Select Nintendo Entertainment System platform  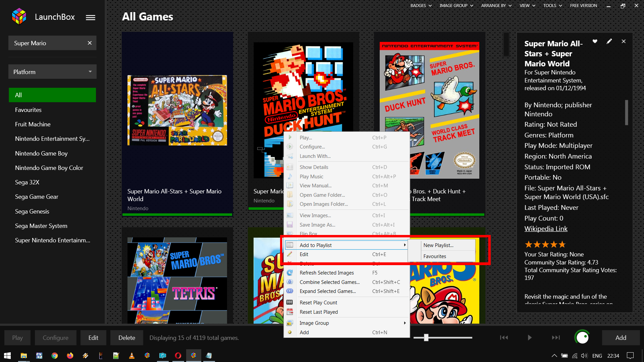(52, 138)
